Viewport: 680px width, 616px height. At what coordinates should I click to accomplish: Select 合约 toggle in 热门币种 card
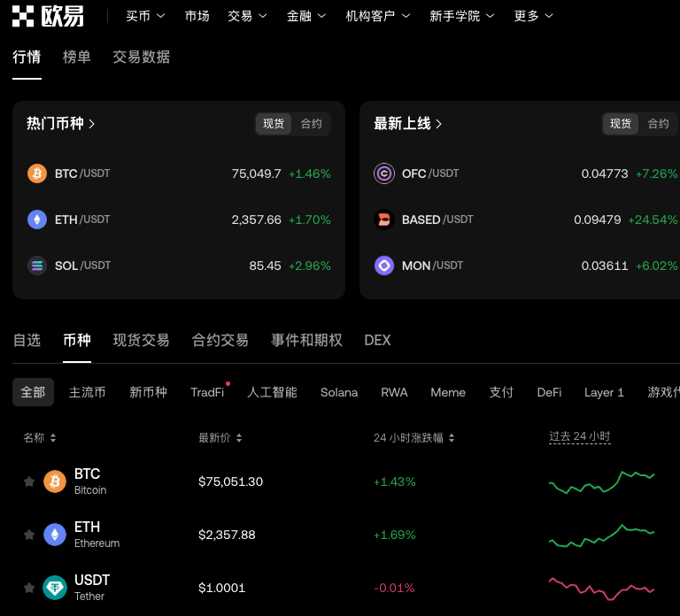312,124
